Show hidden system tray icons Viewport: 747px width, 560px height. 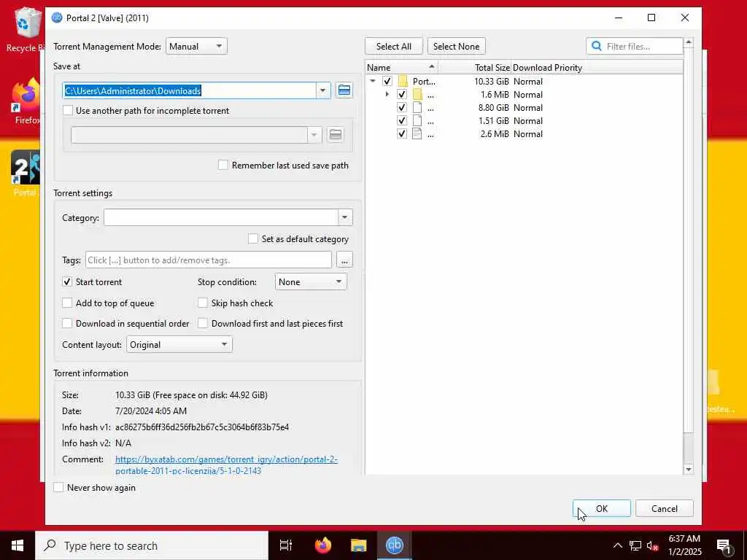click(617, 545)
